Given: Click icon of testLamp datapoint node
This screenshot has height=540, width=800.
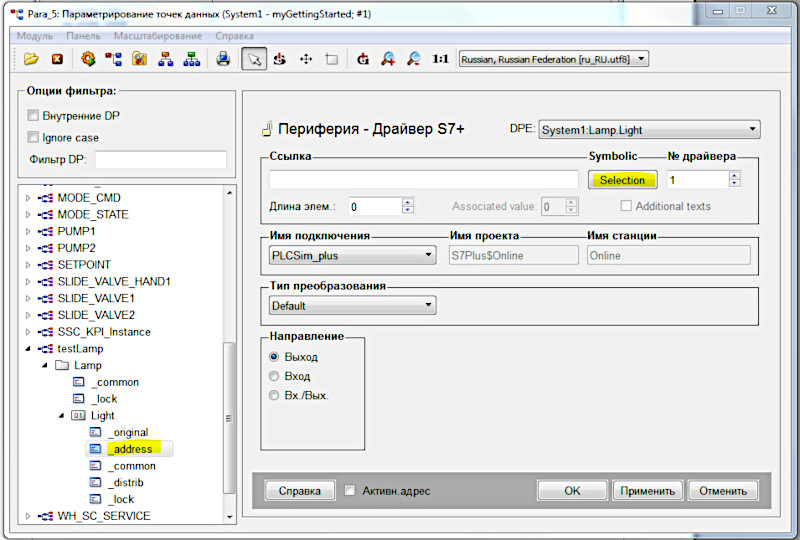Looking at the screenshot, I should pyautogui.click(x=45, y=349).
